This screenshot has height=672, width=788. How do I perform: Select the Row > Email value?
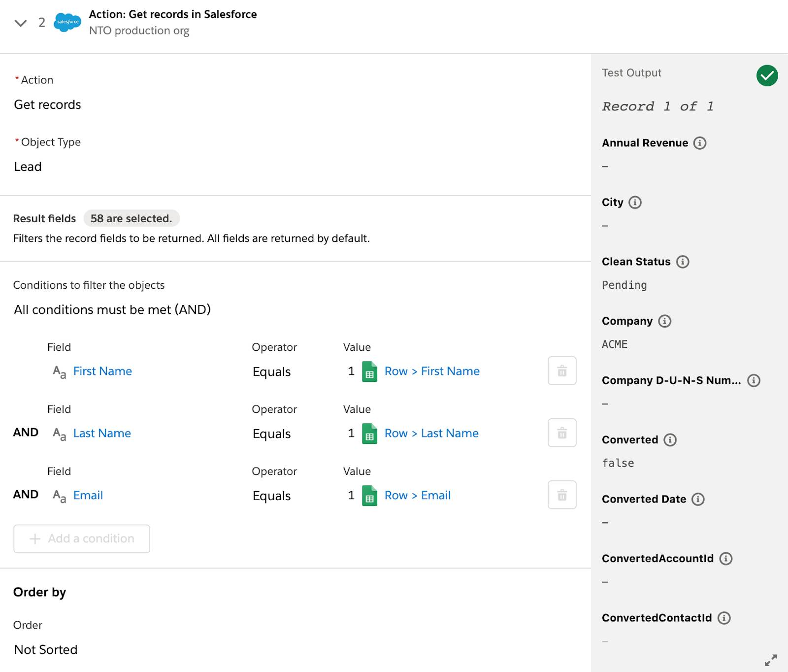click(x=418, y=495)
